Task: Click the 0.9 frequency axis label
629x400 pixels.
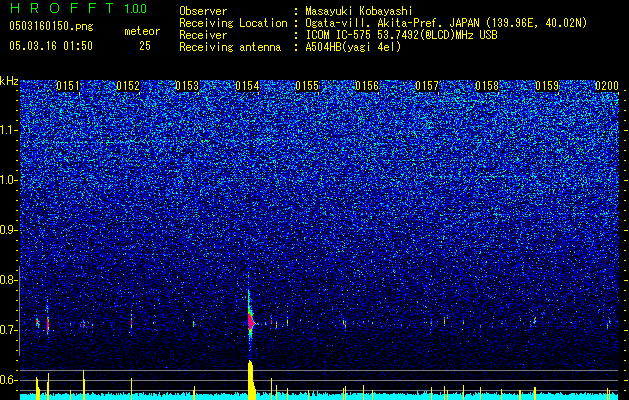Action: coord(8,230)
